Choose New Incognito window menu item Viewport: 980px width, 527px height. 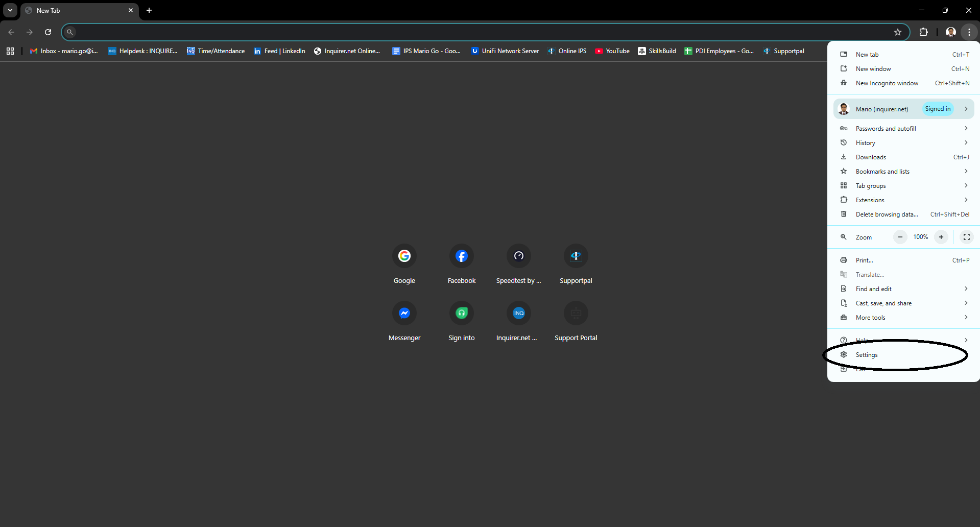pos(887,83)
